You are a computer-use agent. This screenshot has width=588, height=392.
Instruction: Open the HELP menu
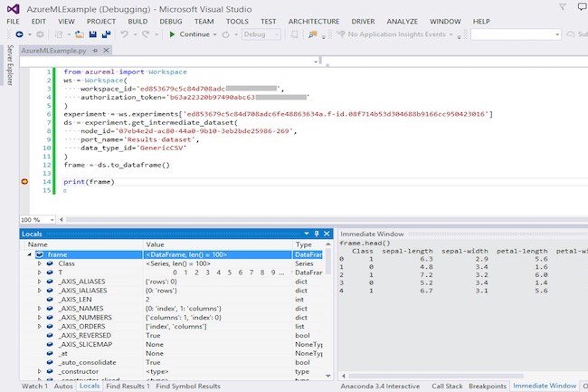click(481, 22)
